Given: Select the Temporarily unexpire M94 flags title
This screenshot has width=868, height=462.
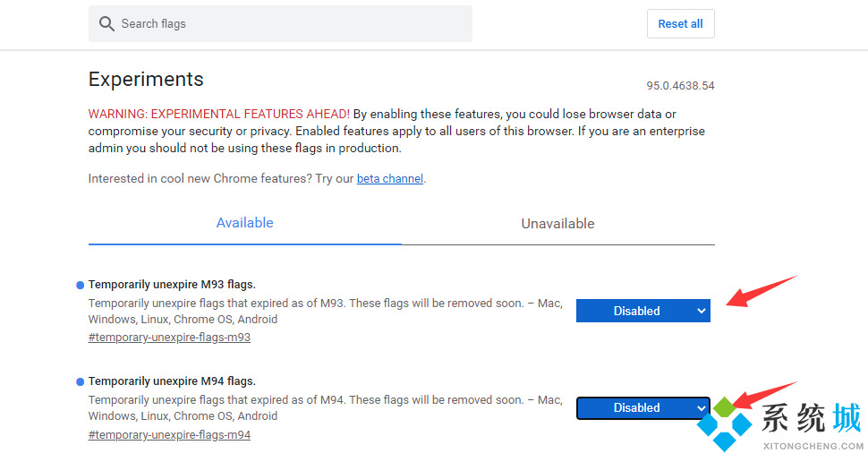Looking at the screenshot, I should pyautogui.click(x=172, y=381).
